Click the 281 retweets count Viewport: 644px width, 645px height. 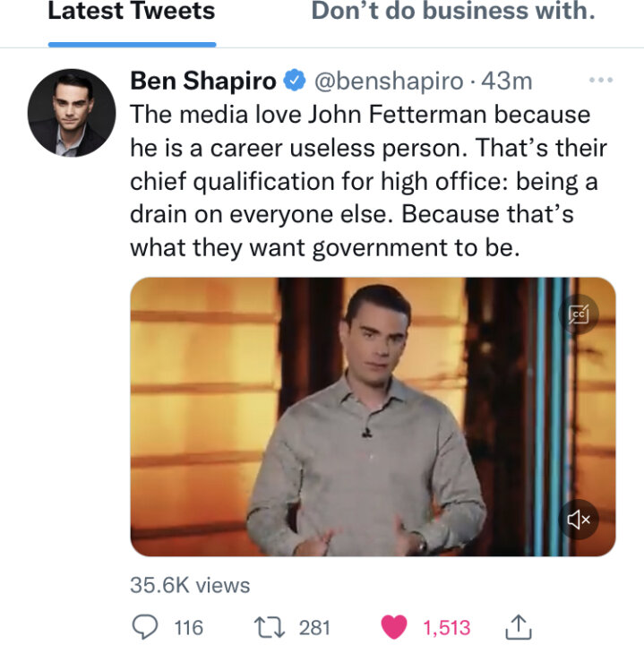(x=314, y=628)
